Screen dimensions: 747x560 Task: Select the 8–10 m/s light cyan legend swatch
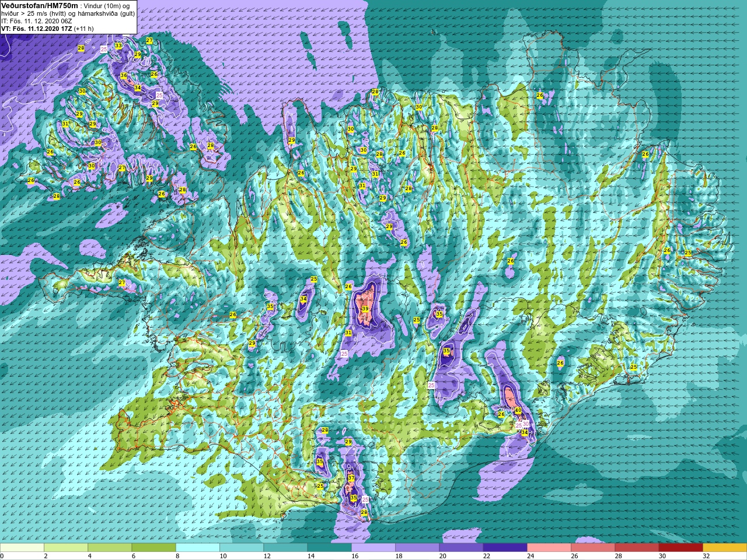click(198, 548)
